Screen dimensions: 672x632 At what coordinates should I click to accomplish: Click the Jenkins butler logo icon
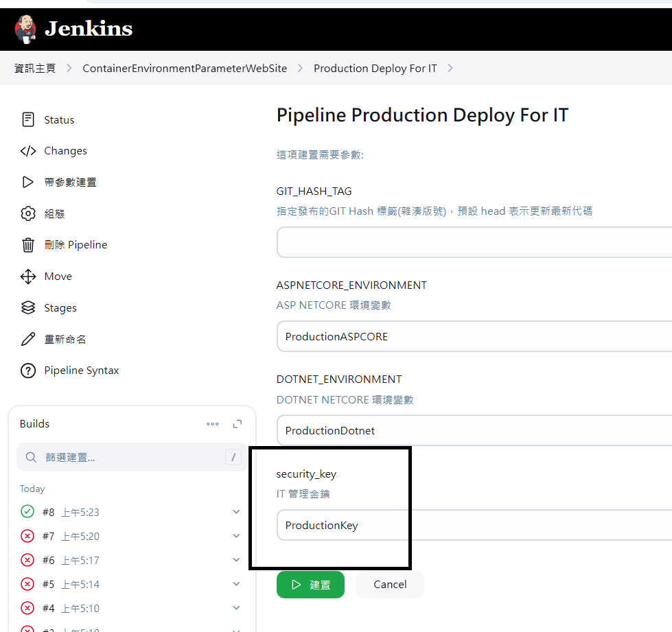(25, 29)
